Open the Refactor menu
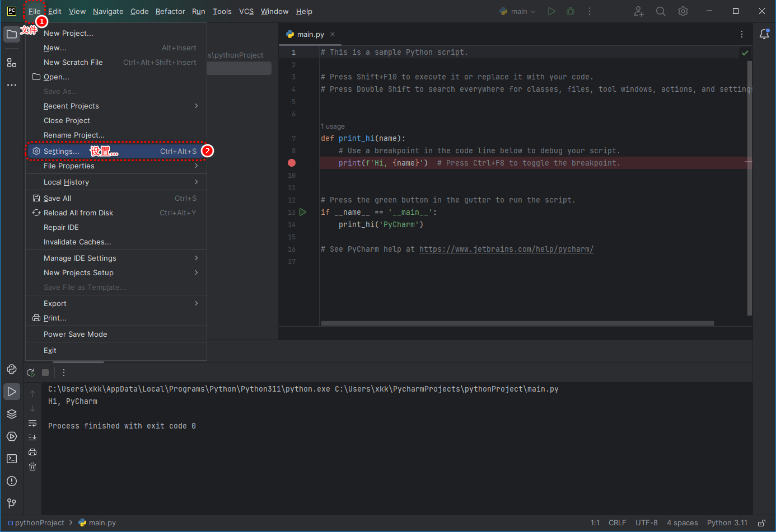Image resolution: width=776 pixels, height=532 pixels. click(170, 11)
